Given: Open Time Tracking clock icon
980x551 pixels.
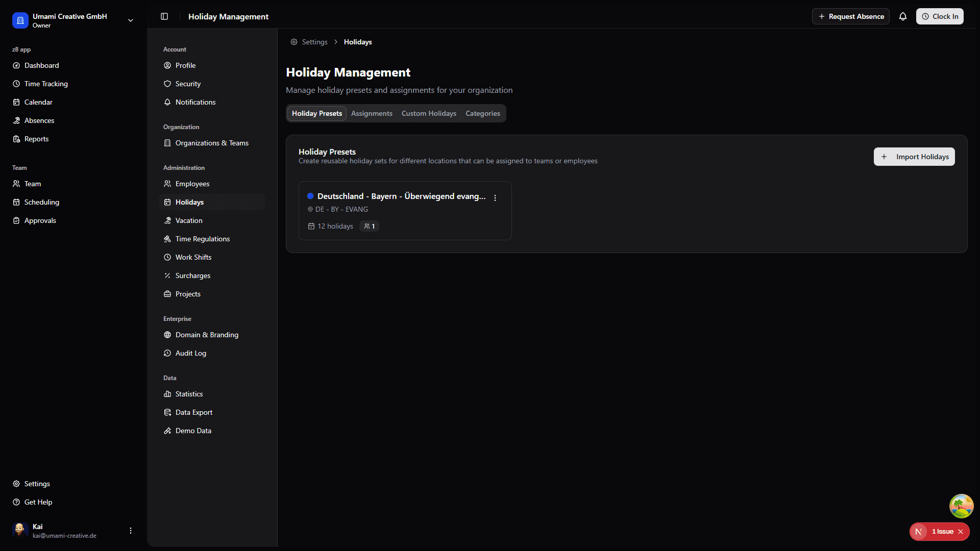Looking at the screenshot, I should [16, 84].
